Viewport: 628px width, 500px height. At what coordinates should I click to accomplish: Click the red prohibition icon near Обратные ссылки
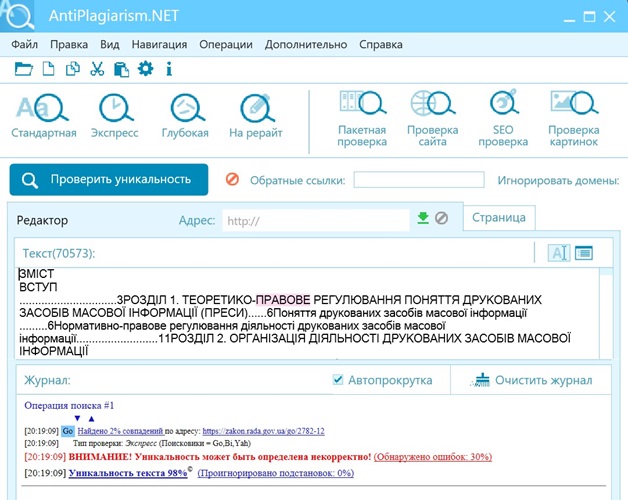coord(232,179)
